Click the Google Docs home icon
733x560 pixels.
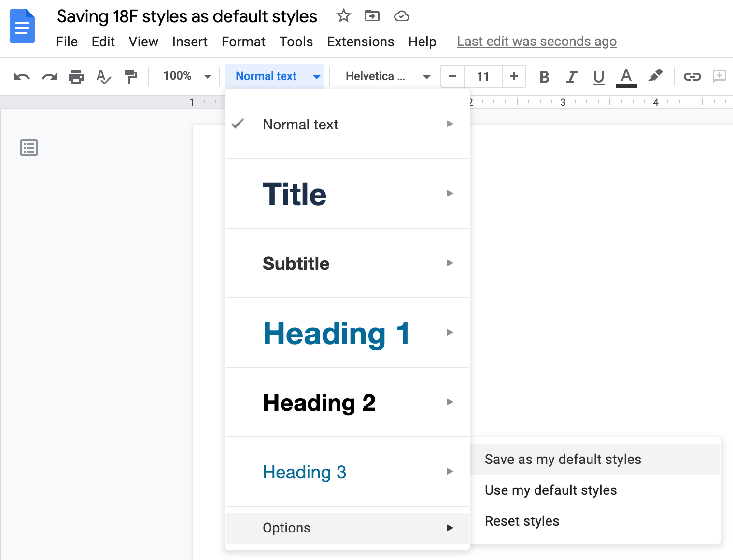[x=22, y=27]
